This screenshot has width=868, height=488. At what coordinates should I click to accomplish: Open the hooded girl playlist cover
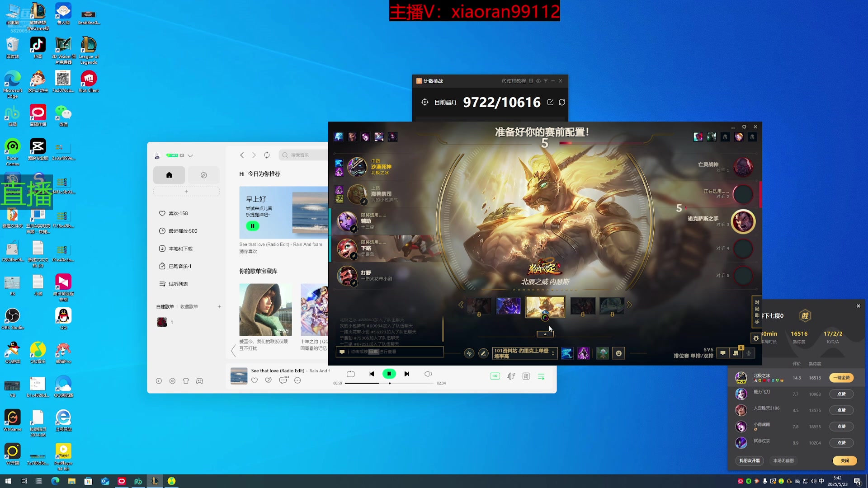point(265,310)
